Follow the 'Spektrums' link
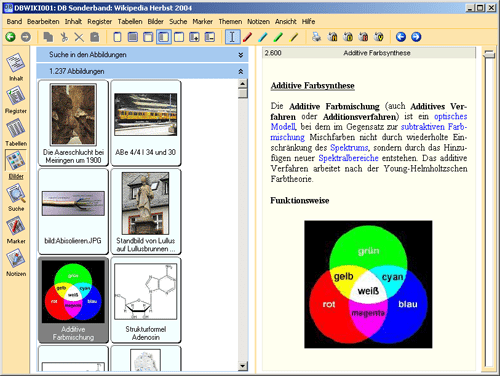Image resolution: width=500 pixels, height=376 pixels. pos(349,148)
